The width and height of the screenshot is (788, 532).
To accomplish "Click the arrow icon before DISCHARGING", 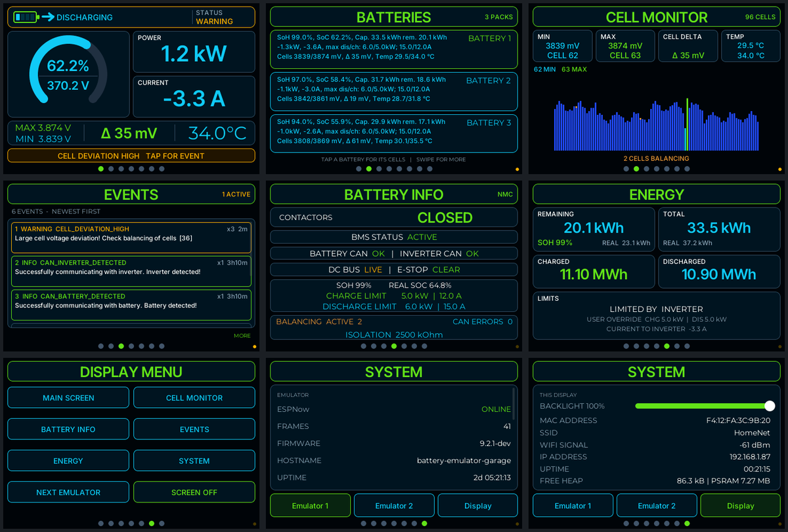I will tap(48, 17).
